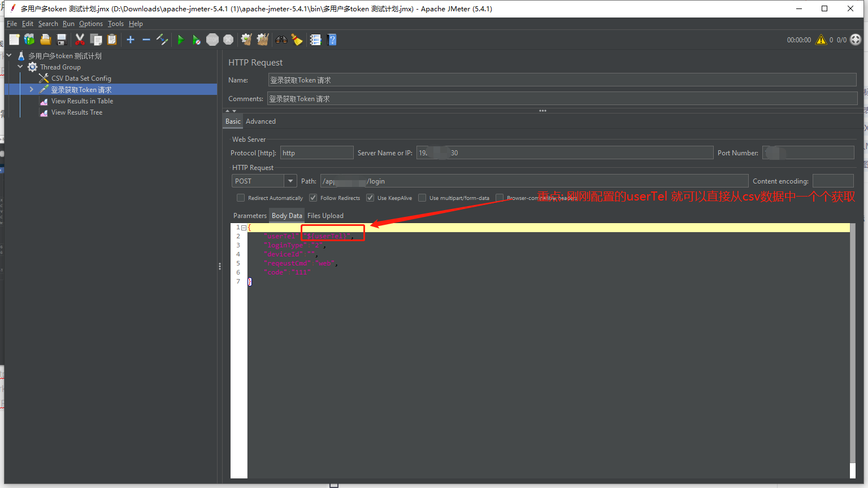Click the Stop sign icon
This screenshot has height=488, width=868.
click(212, 40)
